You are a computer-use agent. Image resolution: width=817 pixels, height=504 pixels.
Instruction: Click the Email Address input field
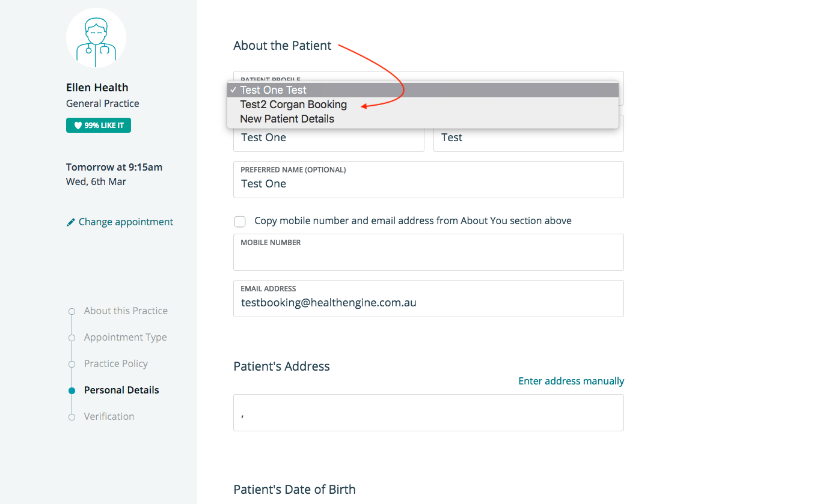point(428,303)
